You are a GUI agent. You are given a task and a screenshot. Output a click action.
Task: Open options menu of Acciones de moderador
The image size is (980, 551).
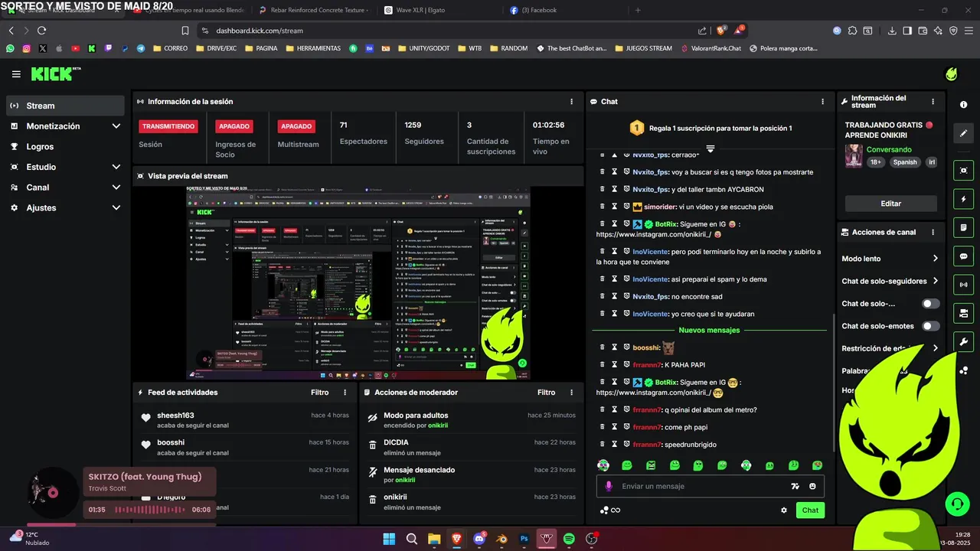tap(571, 393)
